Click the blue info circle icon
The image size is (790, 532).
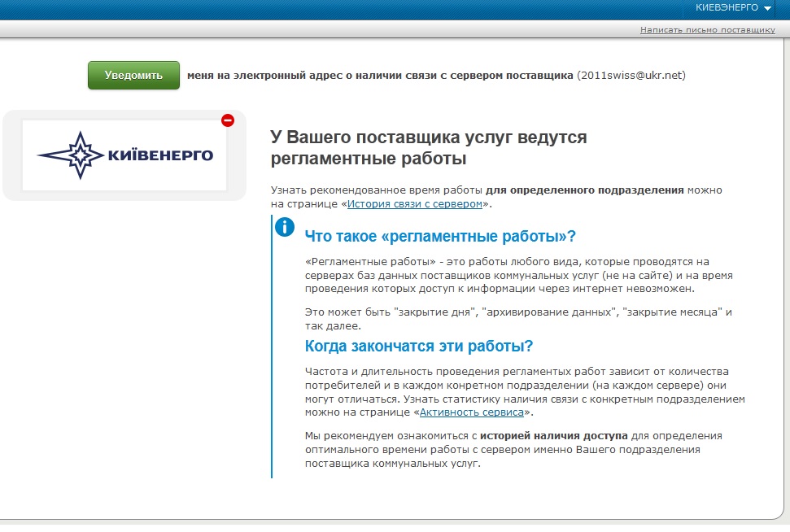point(285,227)
